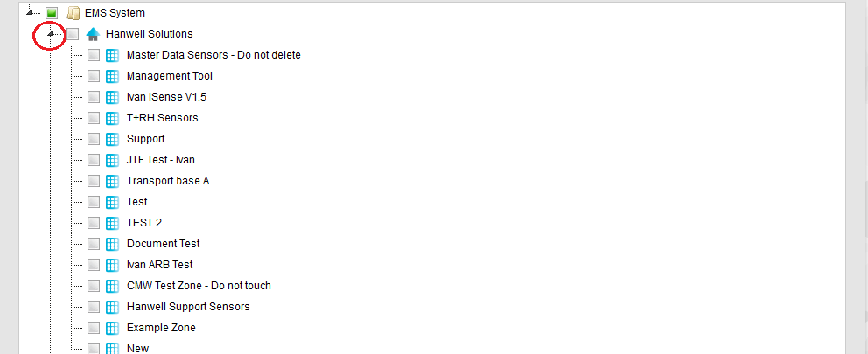The image size is (868, 354).
Task: Click the zone icon for Ivan ARB Test
Action: coord(112,265)
